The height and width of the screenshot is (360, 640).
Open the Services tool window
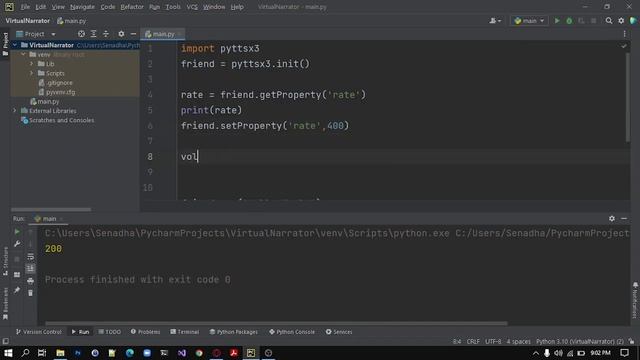click(339, 332)
